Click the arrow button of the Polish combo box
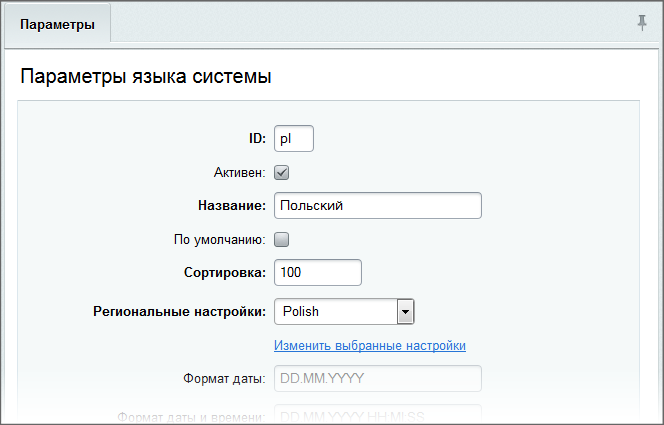This screenshot has height=425, width=664. click(x=405, y=311)
